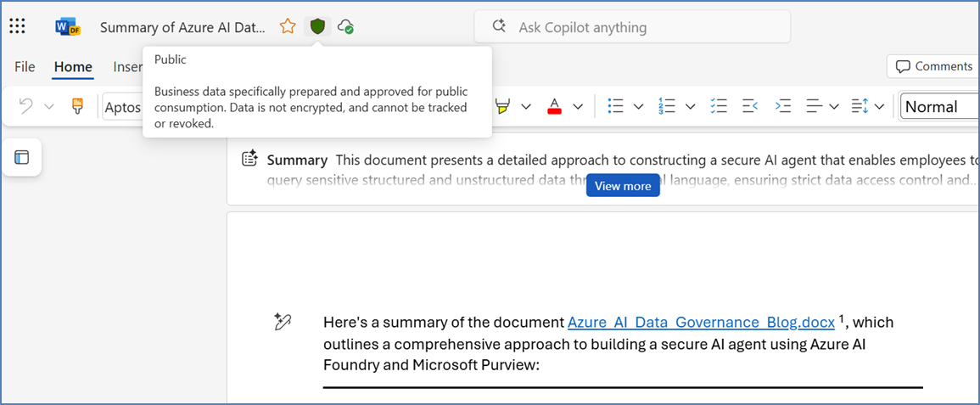Screen dimensions: 980x405
Task: Check the cloud saved status icon
Action: tap(345, 27)
